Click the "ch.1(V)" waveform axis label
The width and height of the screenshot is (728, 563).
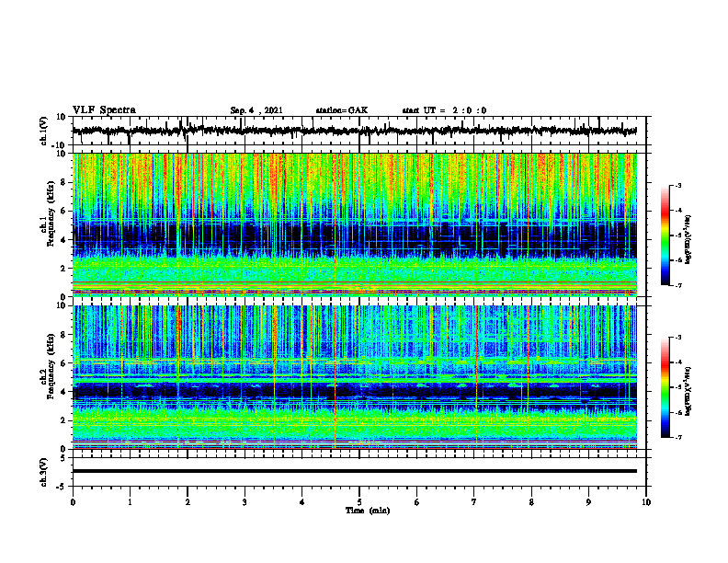coord(44,131)
